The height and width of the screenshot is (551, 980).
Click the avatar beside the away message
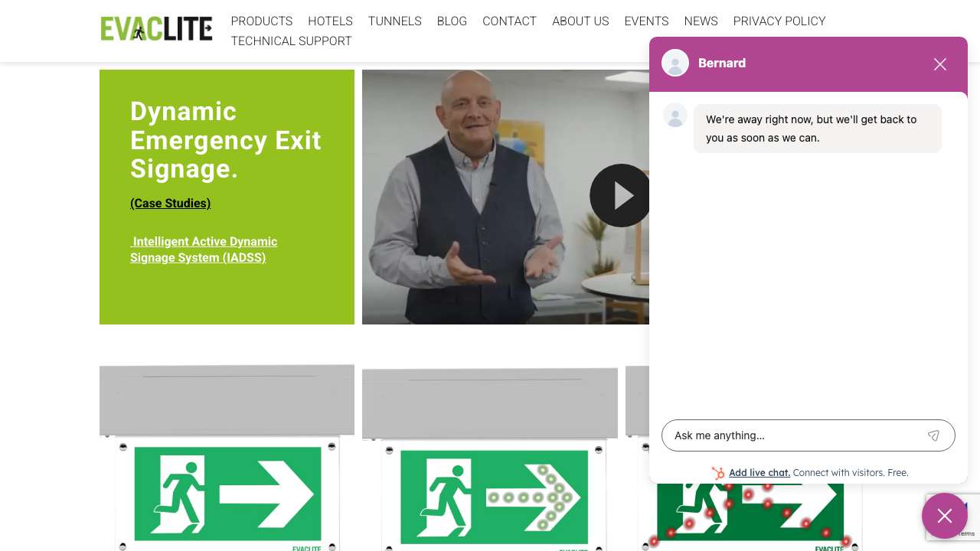coord(675,116)
